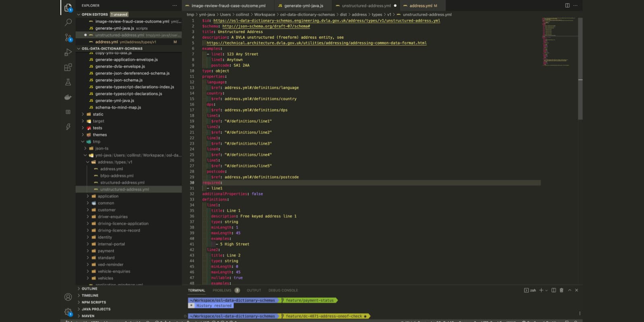Open the Docker view in activity bar
The width and height of the screenshot is (644, 322).
pos(68,97)
